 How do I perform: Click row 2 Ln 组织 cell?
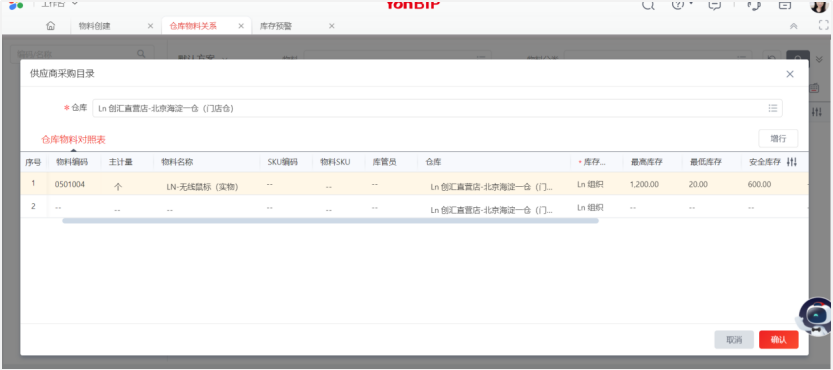590,207
